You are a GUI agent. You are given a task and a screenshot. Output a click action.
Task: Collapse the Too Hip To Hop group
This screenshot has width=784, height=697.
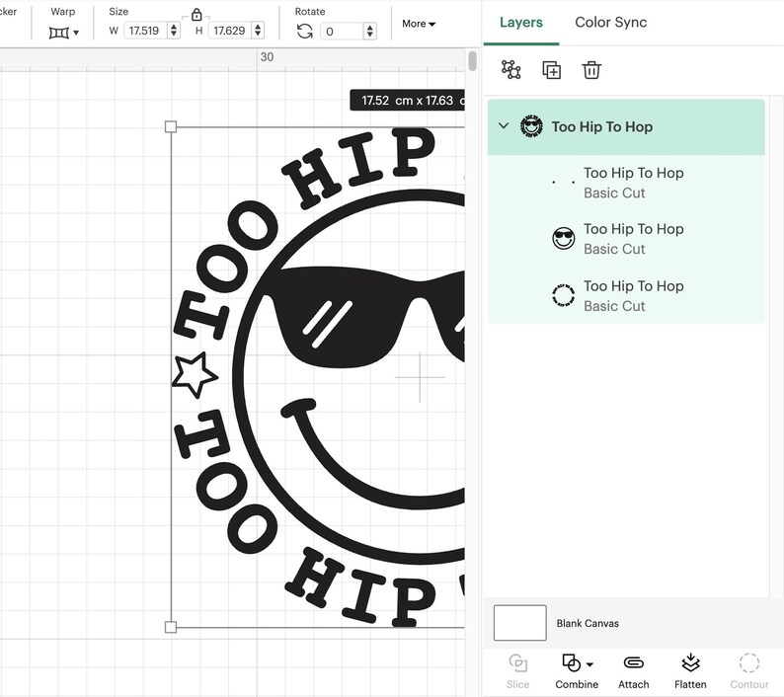[504, 126]
